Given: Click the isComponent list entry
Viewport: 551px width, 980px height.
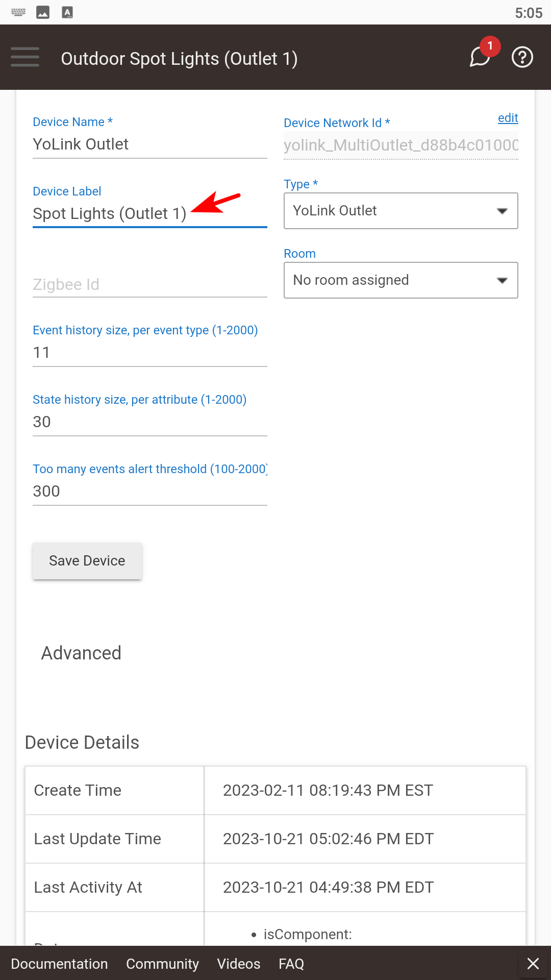Looking at the screenshot, I should 308,935.
